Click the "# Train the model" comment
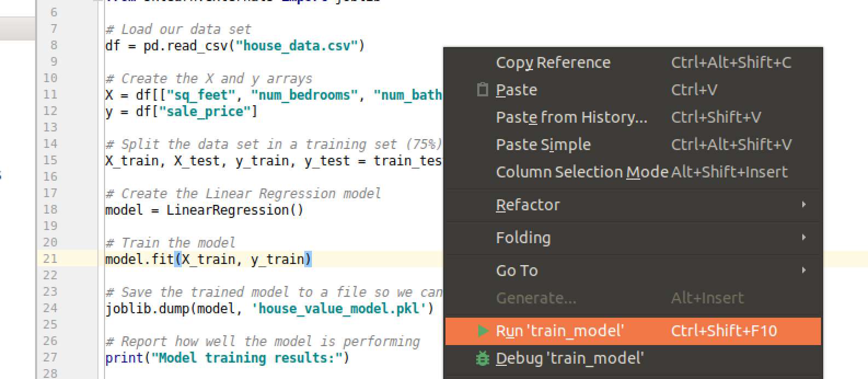The width and height of the screenshot is (868, 379). click(170, 243)
